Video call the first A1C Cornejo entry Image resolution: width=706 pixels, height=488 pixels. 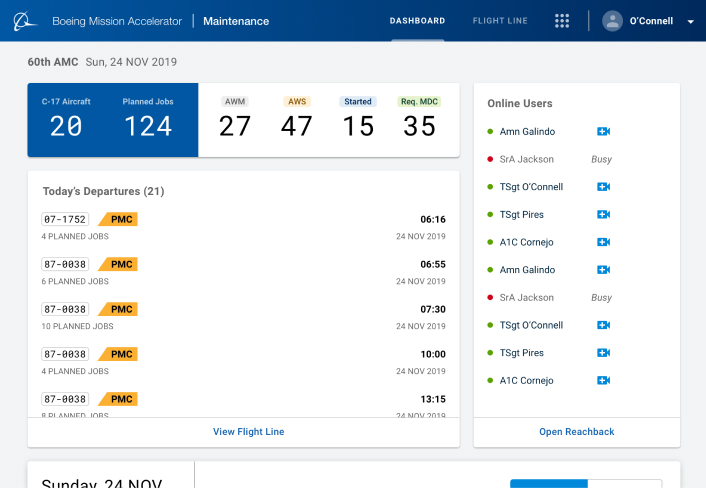coord(603,242)
